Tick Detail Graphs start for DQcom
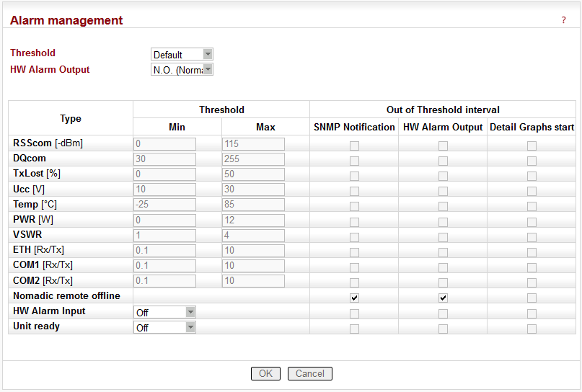 coord(532,161)
